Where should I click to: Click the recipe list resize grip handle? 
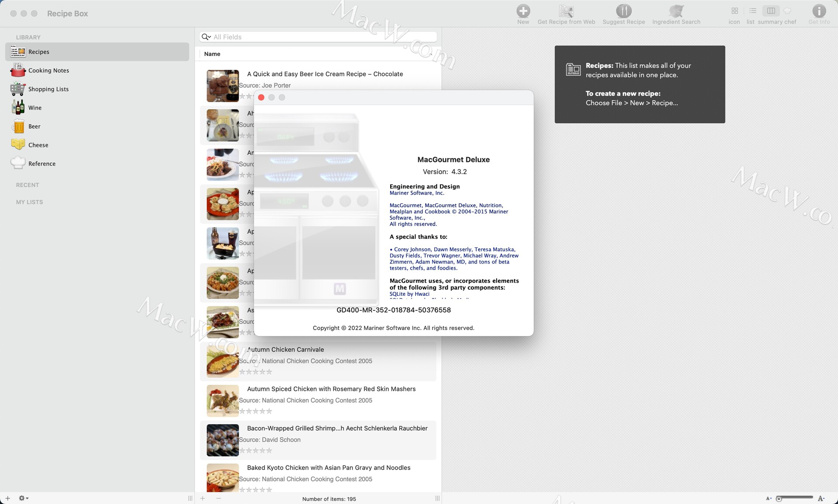(x=437, y=498)
